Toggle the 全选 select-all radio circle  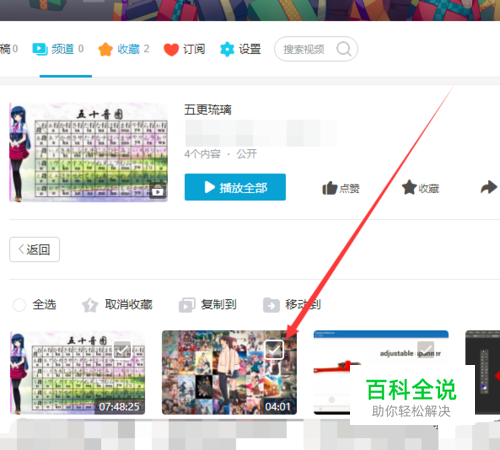pyautogui.click(x=19, y=305)
